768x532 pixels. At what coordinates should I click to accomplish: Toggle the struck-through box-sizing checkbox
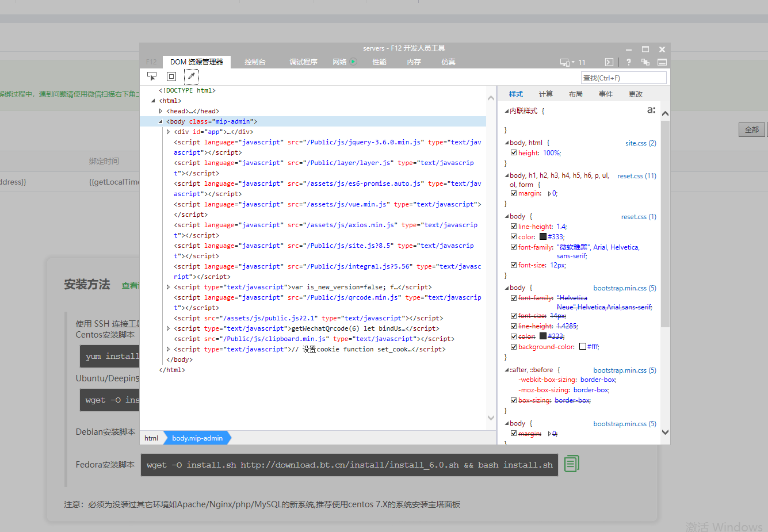coord(514,400)
